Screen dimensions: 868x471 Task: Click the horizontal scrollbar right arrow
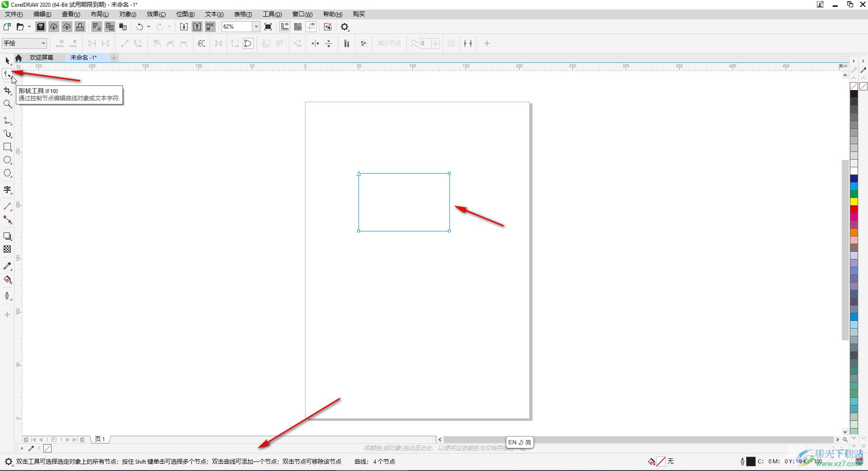[837, 439]
